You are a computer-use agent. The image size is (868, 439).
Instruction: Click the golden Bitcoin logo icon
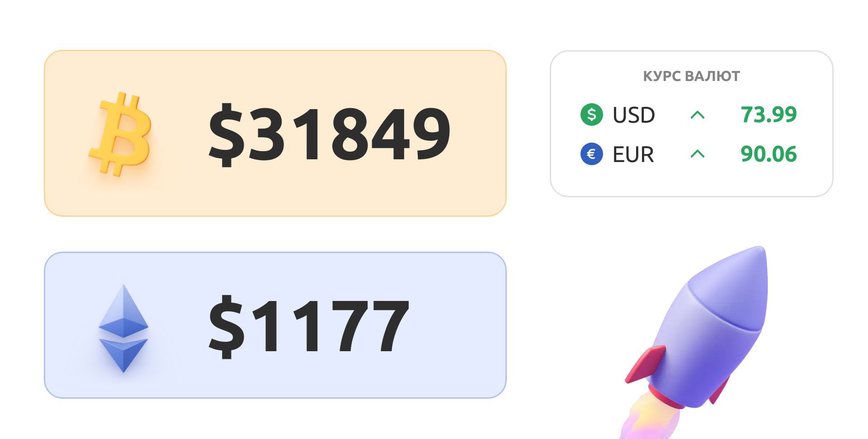tap(121, 134)
